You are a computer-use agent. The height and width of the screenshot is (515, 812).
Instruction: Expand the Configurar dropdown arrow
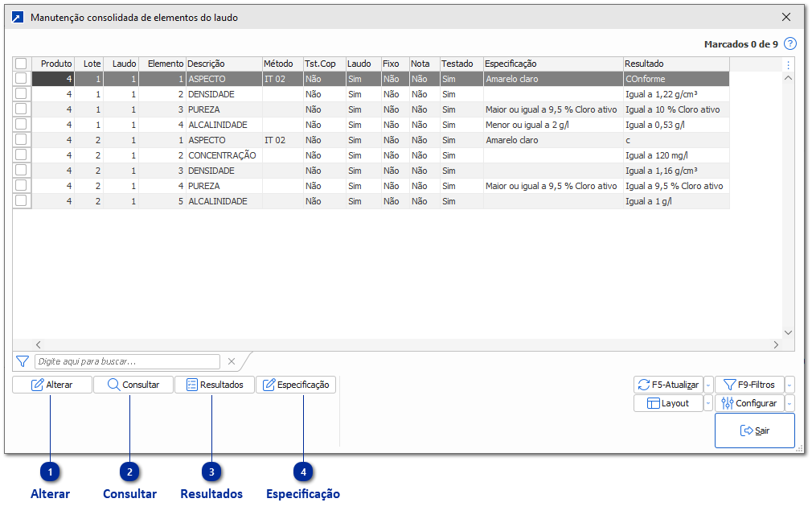pos(789,403)
